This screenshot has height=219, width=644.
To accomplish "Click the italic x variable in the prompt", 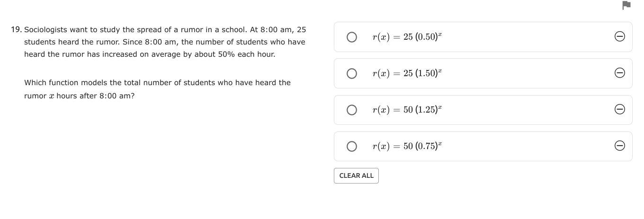I will (52, 96).
